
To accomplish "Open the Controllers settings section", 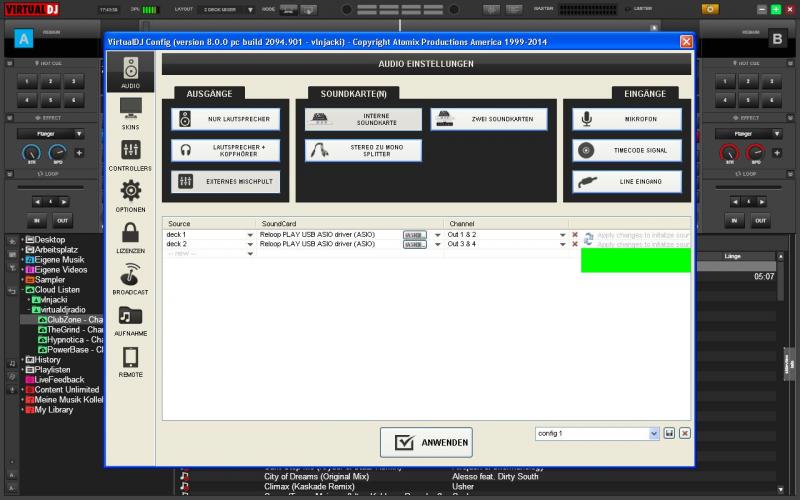I will (131, 155).
